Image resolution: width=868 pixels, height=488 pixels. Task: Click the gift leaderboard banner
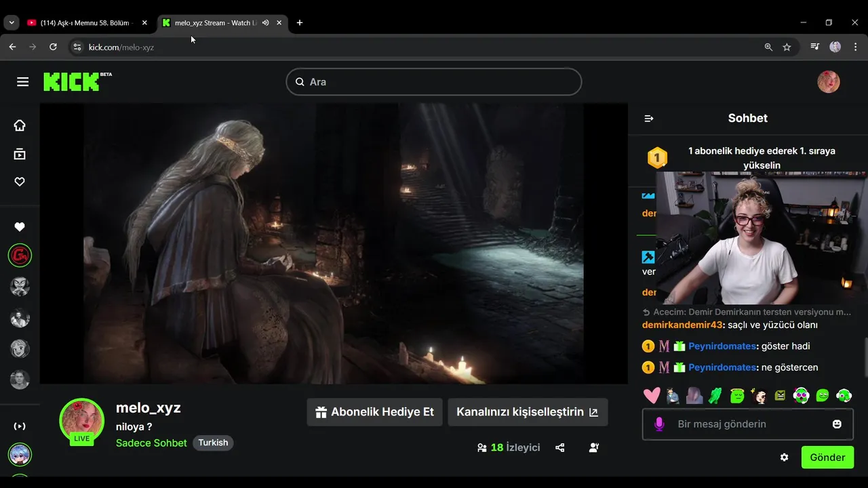[747, 158]
